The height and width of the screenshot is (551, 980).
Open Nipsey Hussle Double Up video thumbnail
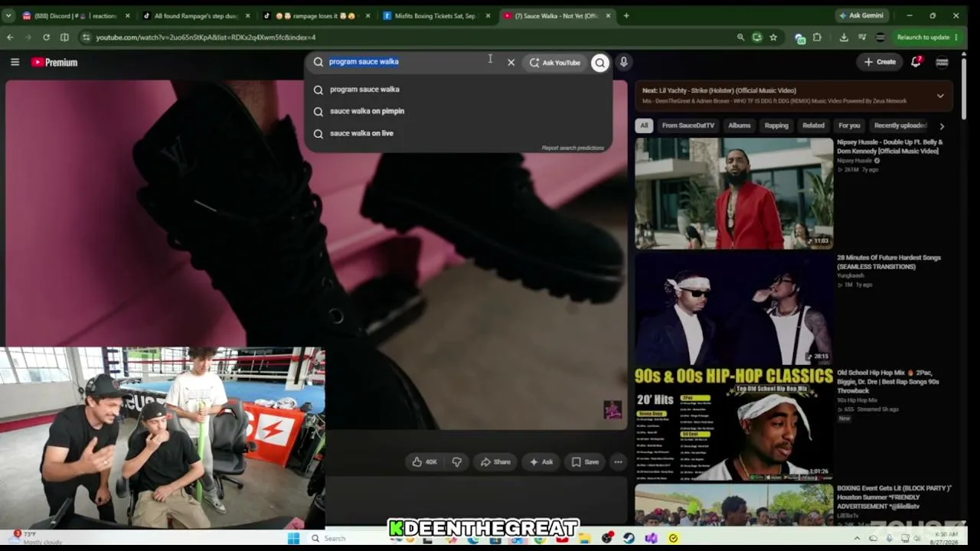click(x=733, y=193)
